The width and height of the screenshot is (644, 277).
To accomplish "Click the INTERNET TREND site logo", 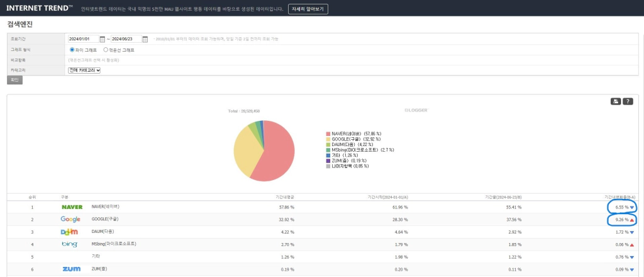I will click(40, 8).
